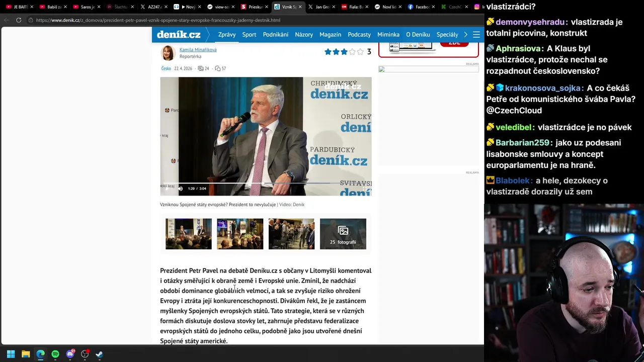
Task: Rate the article with the fourth star
Action: point(352,52)
